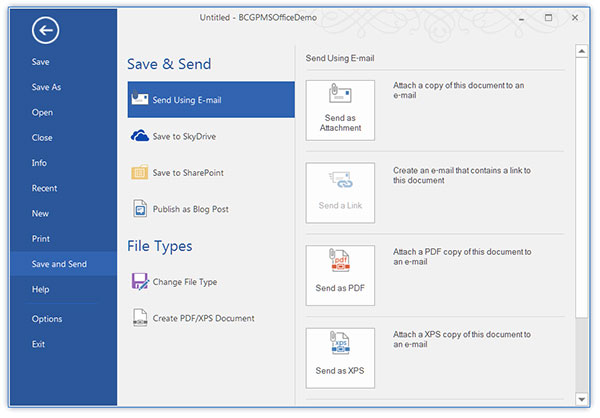Go to the Print menu item
Screen dimensions: 600x418
[x=41, y=239]
